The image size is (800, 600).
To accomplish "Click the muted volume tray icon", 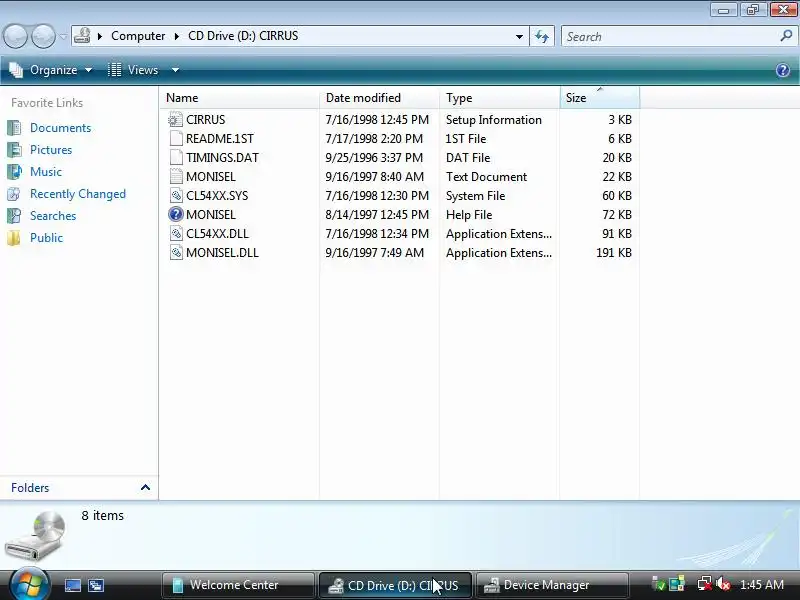I will tap(723, 584).
